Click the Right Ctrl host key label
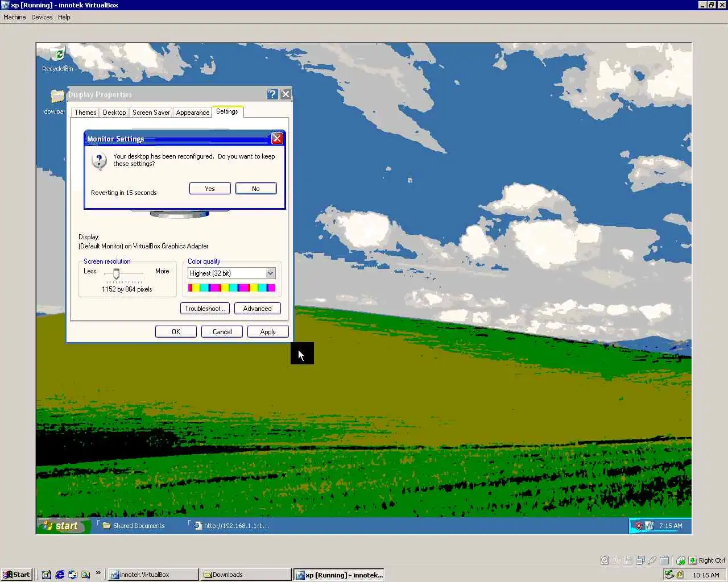 pyautogui.click(x=712, y=560)
